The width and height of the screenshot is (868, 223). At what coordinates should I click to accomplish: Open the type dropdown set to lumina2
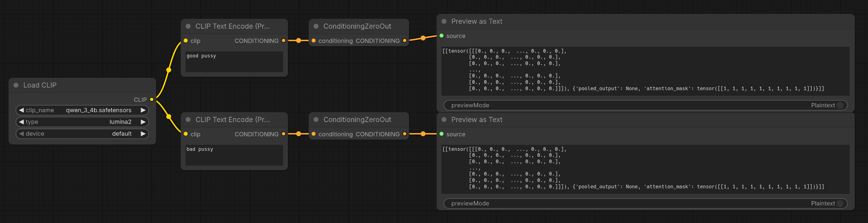82,122
